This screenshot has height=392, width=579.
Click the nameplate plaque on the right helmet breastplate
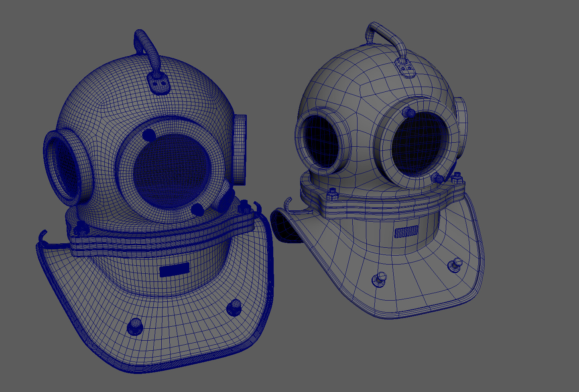(406, 231)
